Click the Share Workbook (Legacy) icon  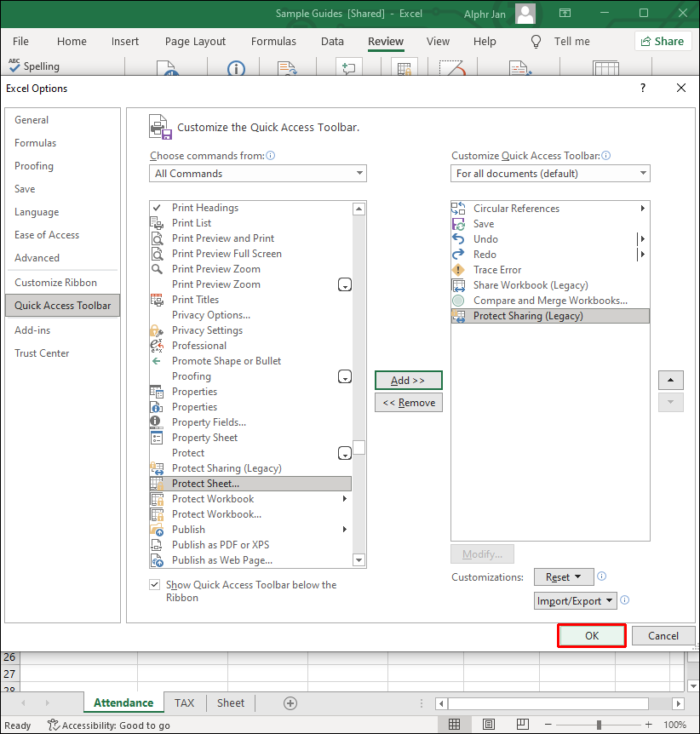(x=458, y=285)
